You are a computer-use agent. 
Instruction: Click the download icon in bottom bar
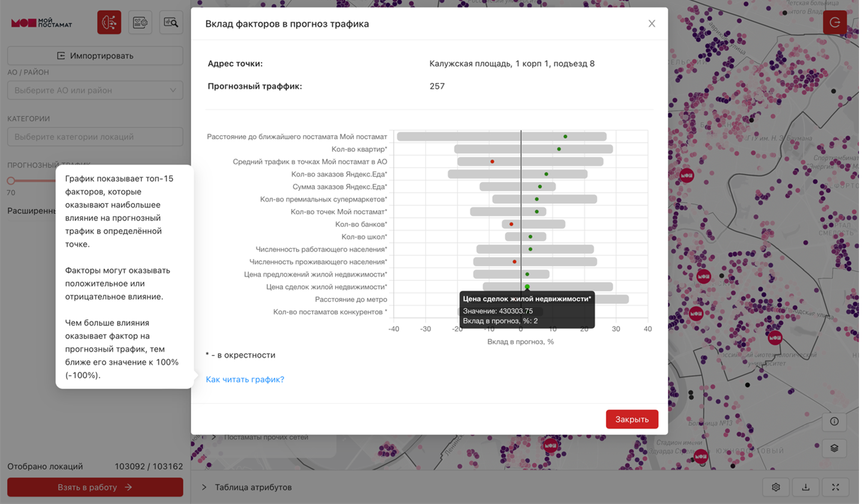805,487
